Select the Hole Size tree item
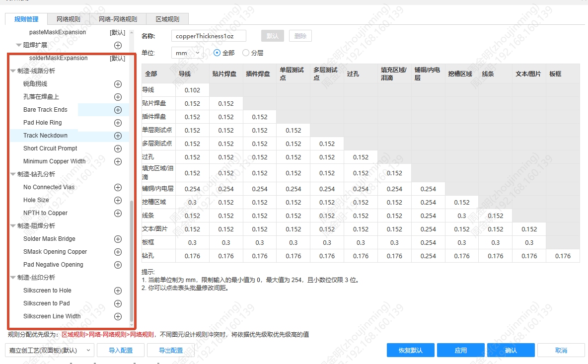Viewport: 588px width, 364px height. pyautogui.click(x=36, y=200)
